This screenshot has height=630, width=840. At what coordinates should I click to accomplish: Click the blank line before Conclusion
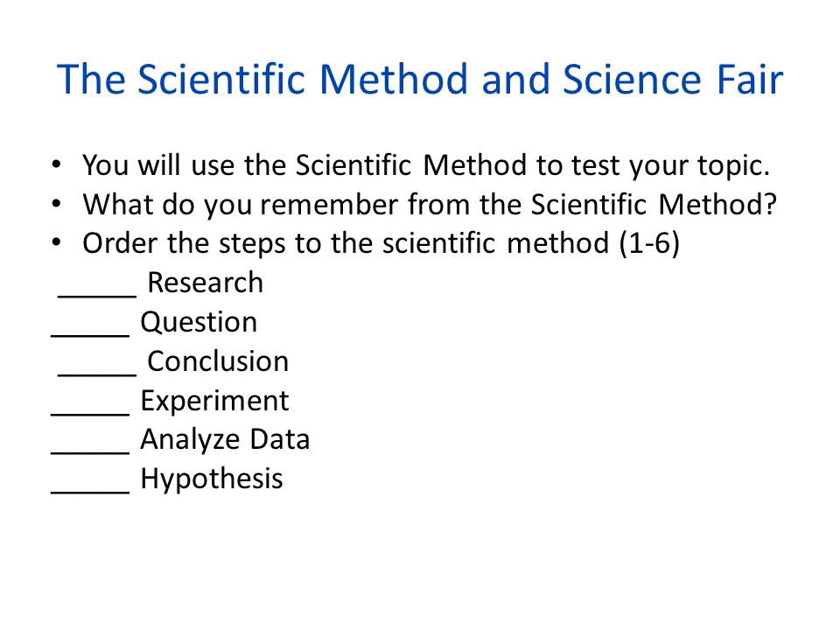[x=97, y=374]
